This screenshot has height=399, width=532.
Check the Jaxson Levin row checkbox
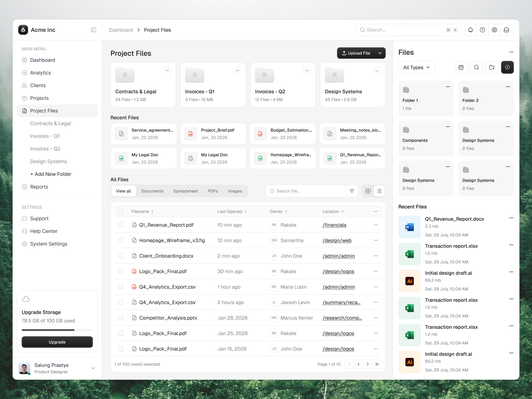[121, 302]
